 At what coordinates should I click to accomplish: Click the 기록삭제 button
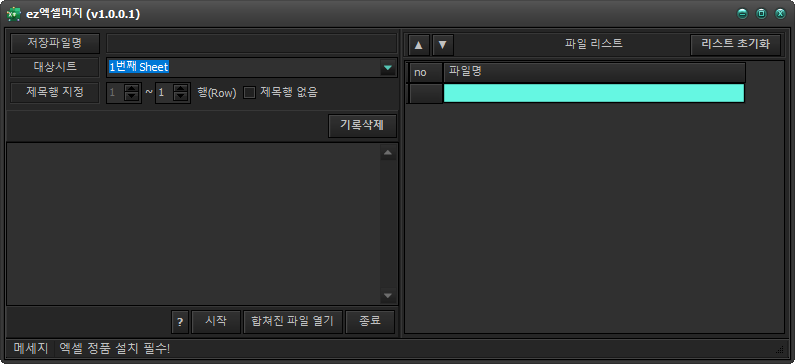362,126
